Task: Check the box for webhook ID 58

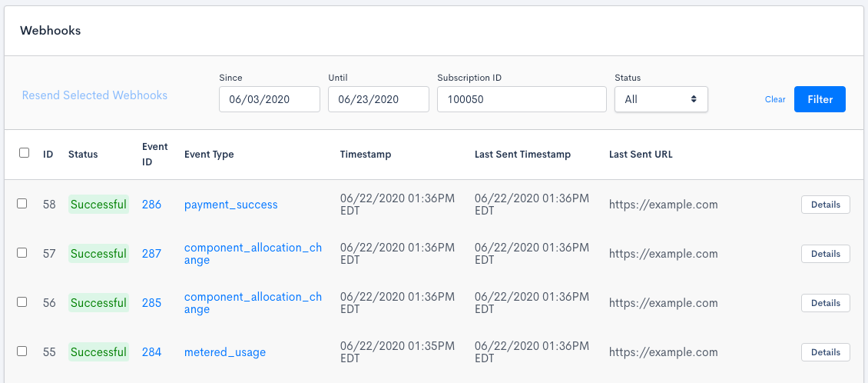Action: pyautogui.click(x=22, y=204)
